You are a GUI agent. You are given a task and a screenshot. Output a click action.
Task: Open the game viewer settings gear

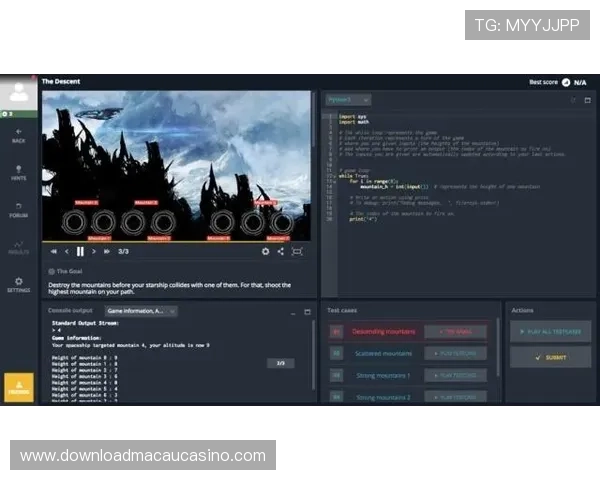point(265,252)
